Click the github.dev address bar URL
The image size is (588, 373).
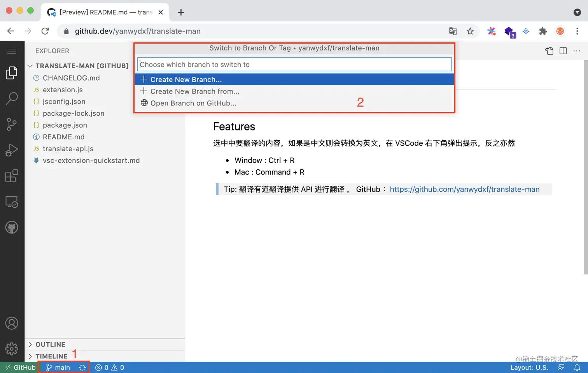tap(138, 31)
